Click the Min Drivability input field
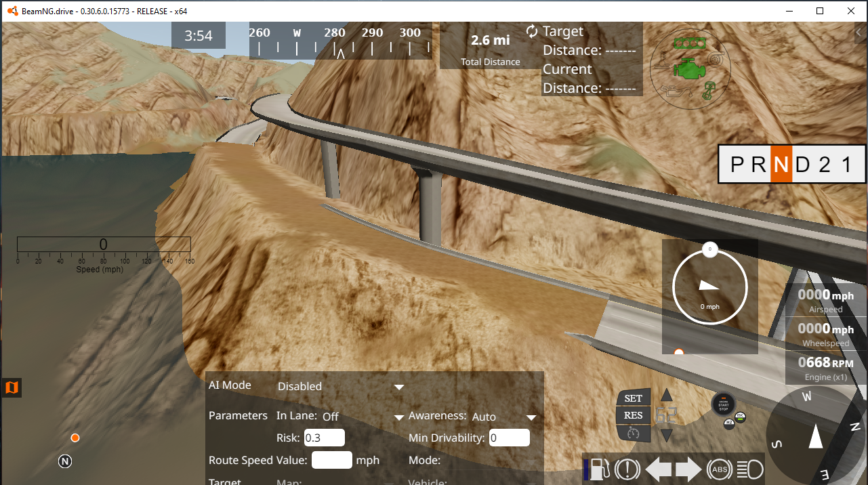This screenshot has height=485, width=868. click(509, 438)
